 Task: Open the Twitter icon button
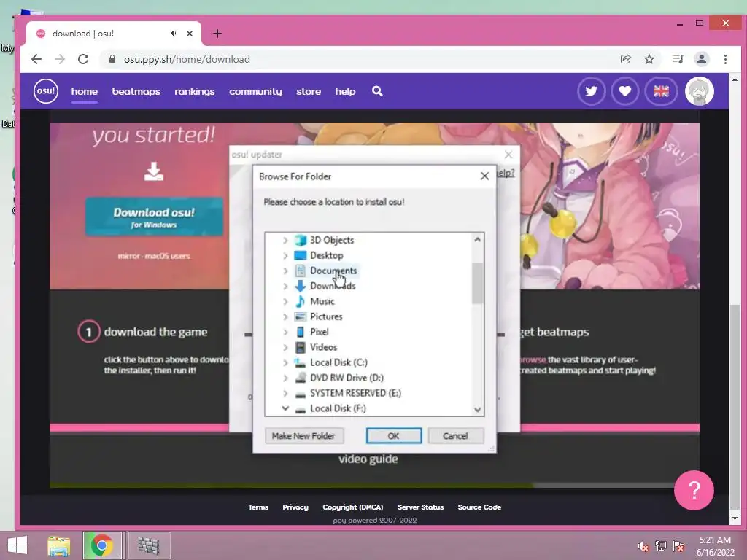(591, 91)
